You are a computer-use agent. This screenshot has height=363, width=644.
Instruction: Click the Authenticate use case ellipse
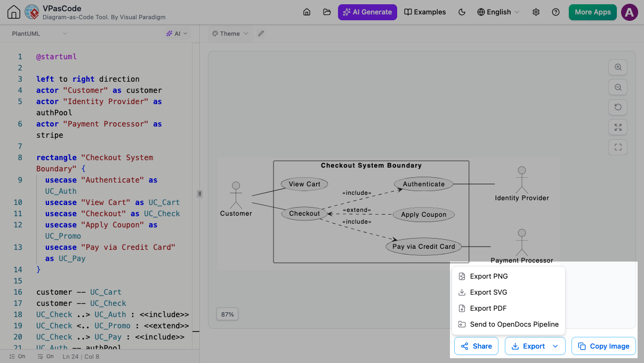(423, 184)
